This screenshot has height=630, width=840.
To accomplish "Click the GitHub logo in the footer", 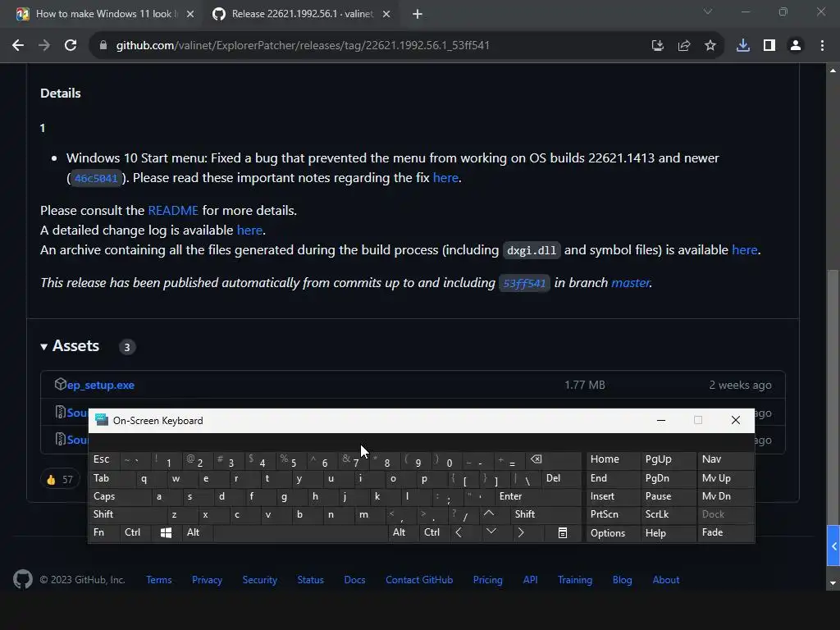I will 23,580.
